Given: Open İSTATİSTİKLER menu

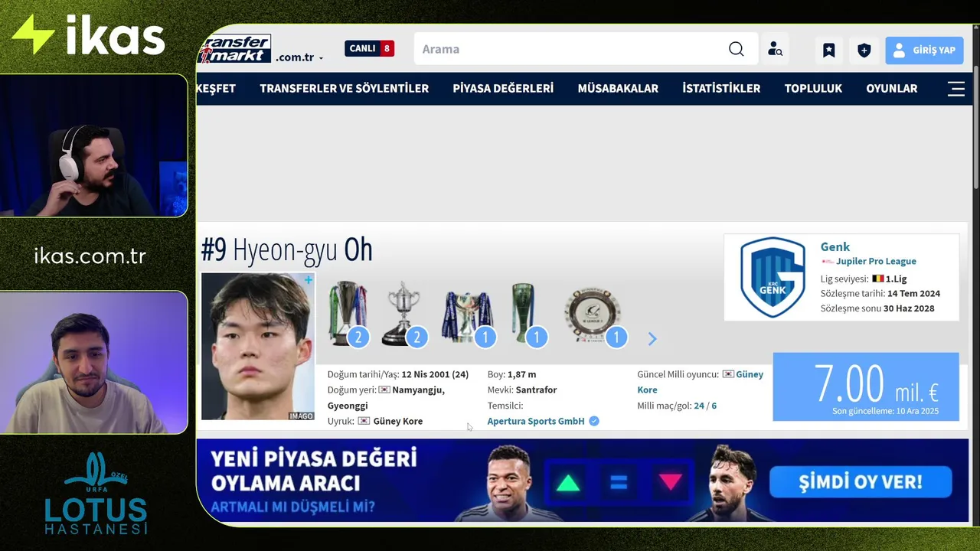Looking at the screenshot, I should point(721,89).
